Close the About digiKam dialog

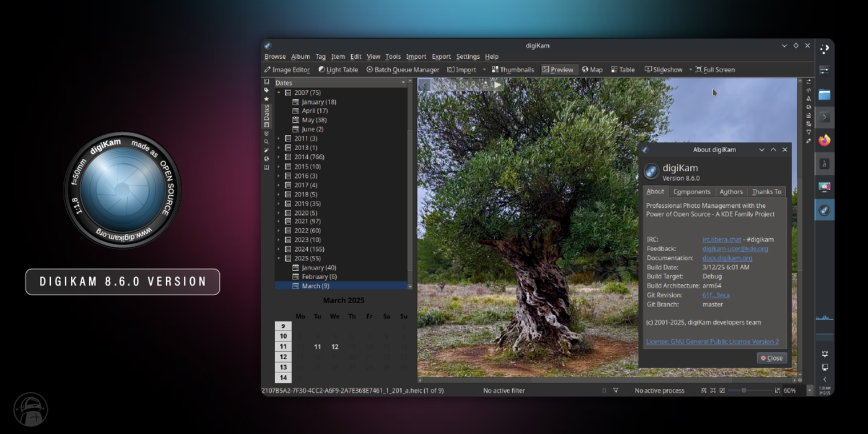pyautogui.click(x=771, y=358)
